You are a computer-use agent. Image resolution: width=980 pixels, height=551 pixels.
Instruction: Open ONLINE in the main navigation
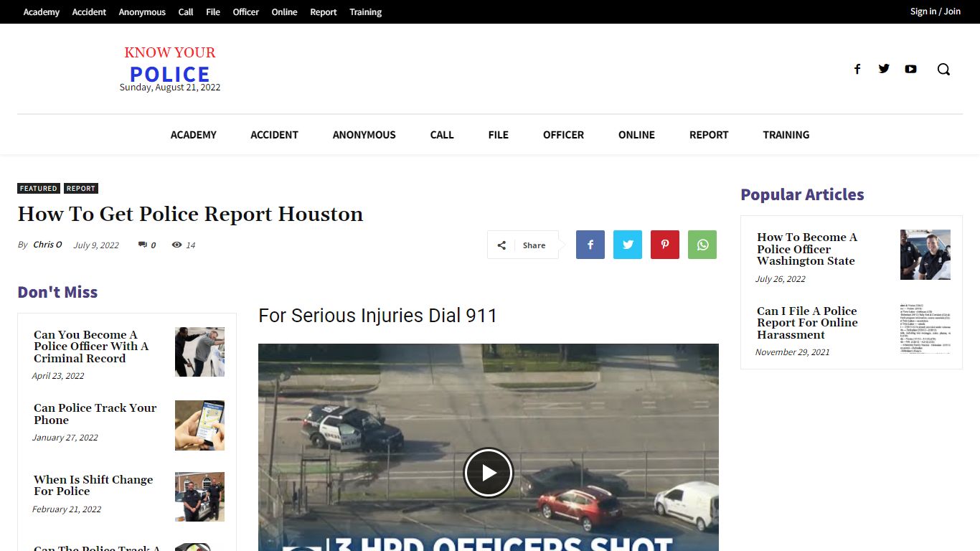click(637, 135)
